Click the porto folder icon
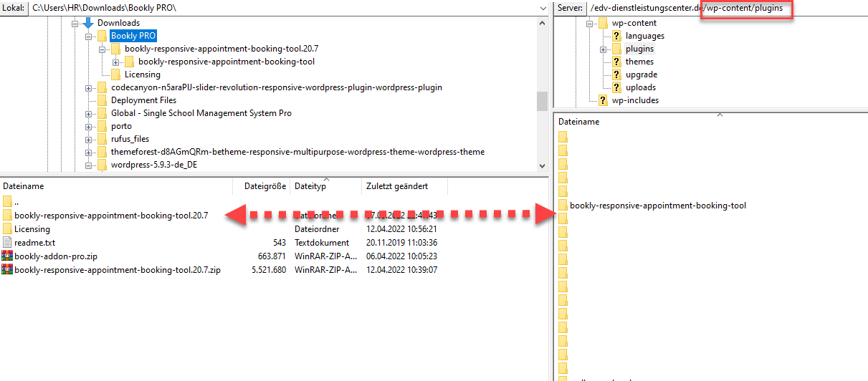Viewport: 868px width, 381px height. [102, 126]
